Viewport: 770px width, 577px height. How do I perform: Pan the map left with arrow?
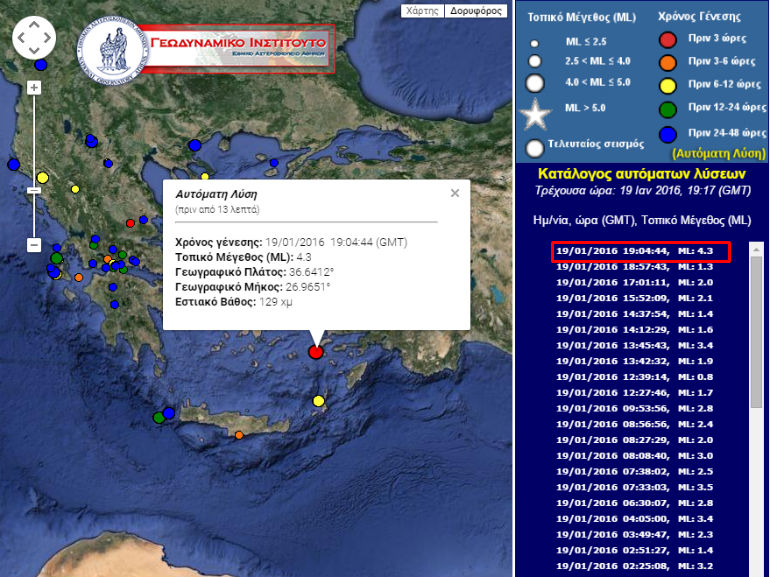[x=20, y=38]
